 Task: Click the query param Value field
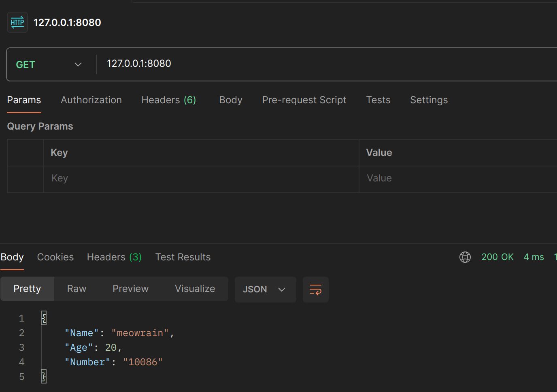[x=457, y=179]
